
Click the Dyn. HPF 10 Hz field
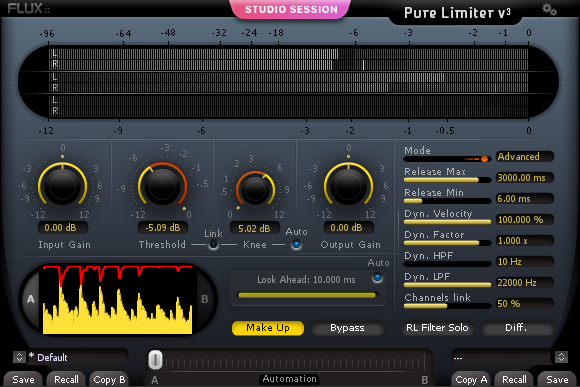click(525, 262)
